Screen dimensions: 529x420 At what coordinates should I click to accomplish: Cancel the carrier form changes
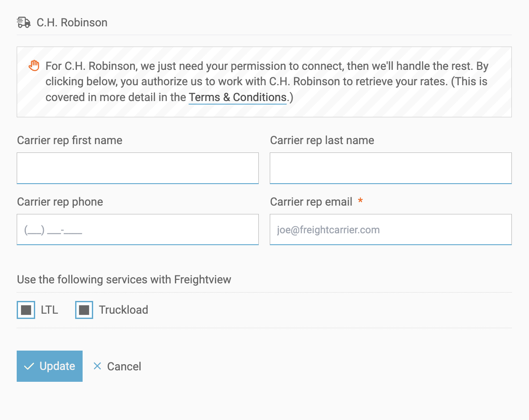(x=123, y=366)
